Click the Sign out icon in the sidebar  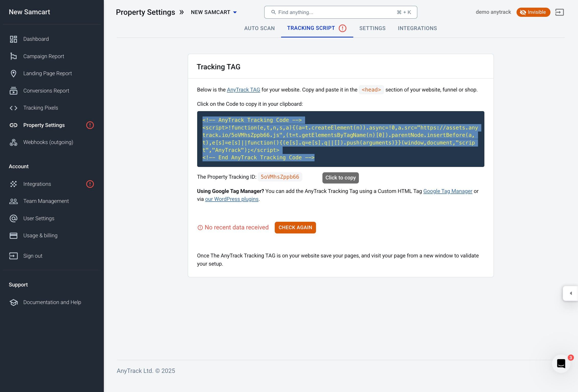tap(13, 256)
